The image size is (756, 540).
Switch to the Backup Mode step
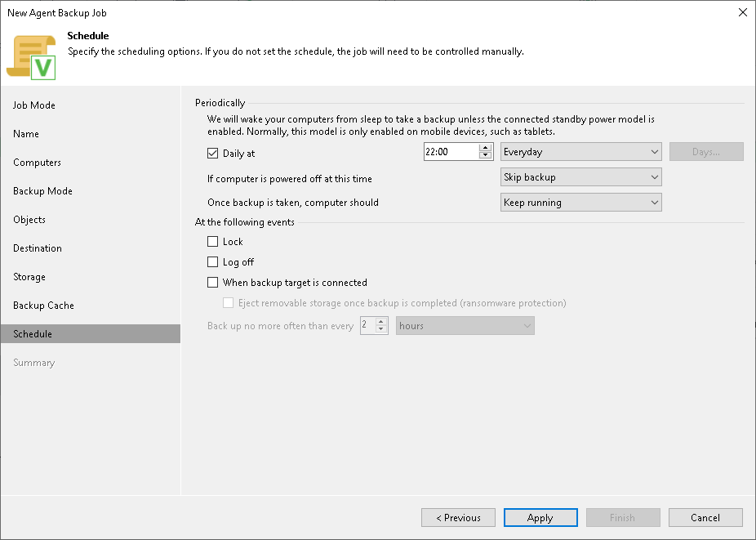[x=42, y=190]
